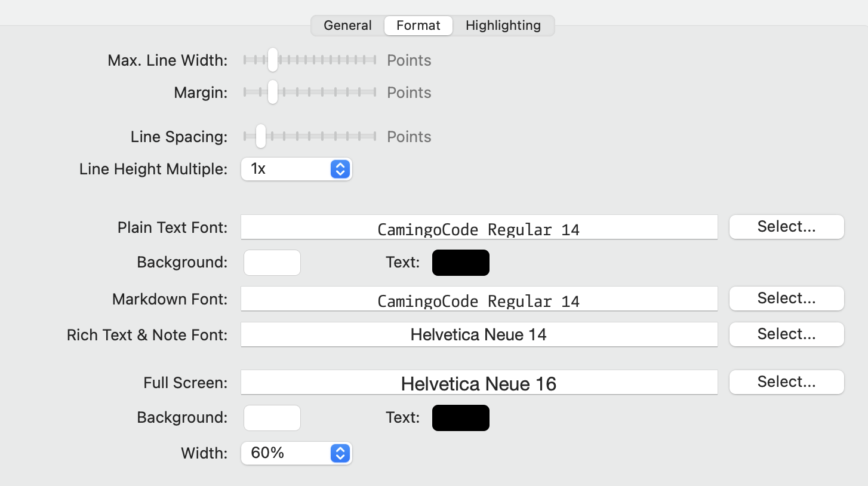868x486 pixels.
Task: Click the Line Spacing slider knob
Action: [x=260, y=136]
